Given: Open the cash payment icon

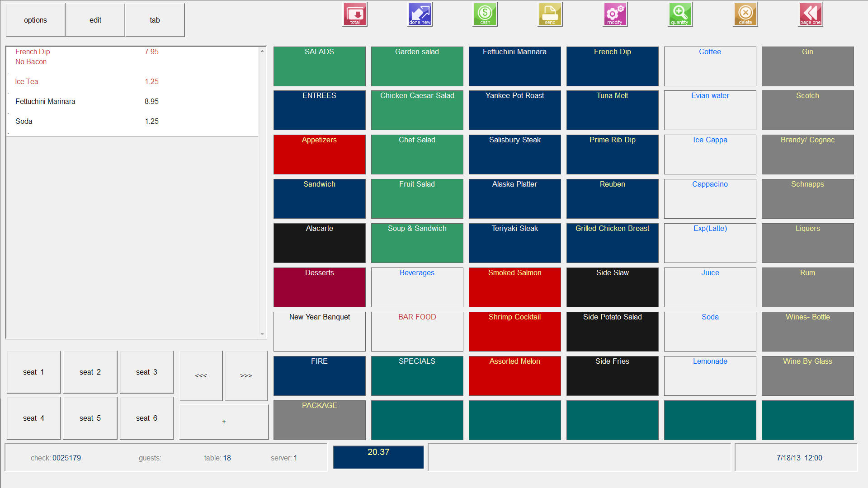Looking at the screenshot, I should tap(485, 14).
